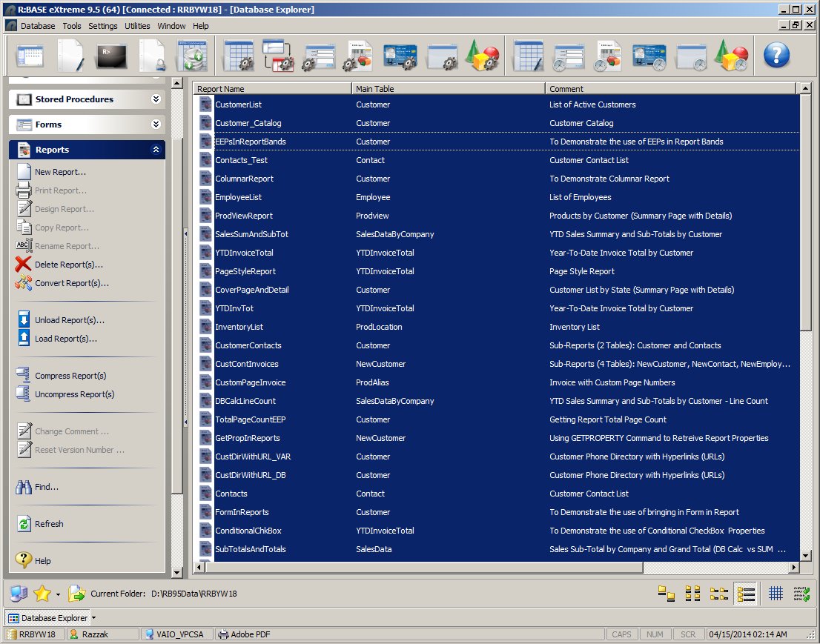
Task: Collapse the Reports panel section
Action: (x=156, y=150)
